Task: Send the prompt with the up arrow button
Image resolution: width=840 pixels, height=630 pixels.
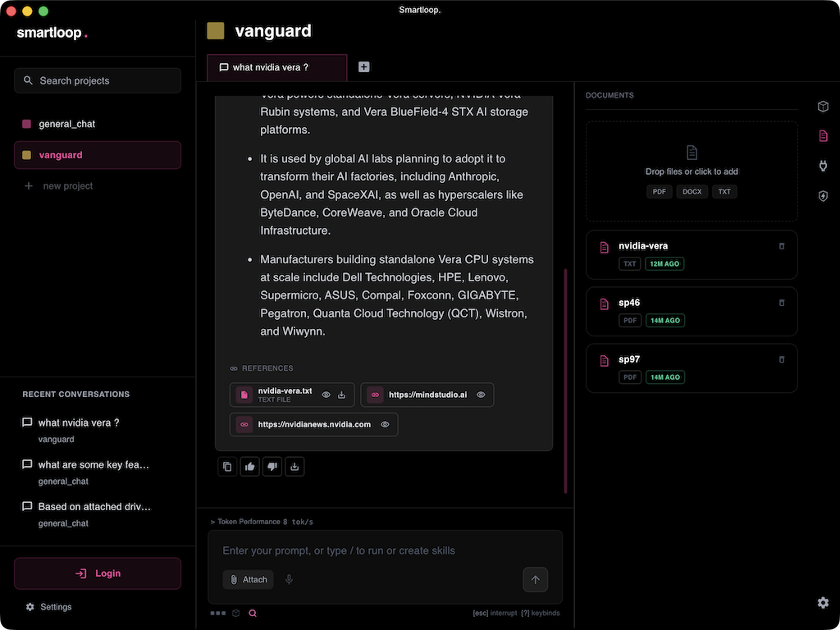Action: 535,580
